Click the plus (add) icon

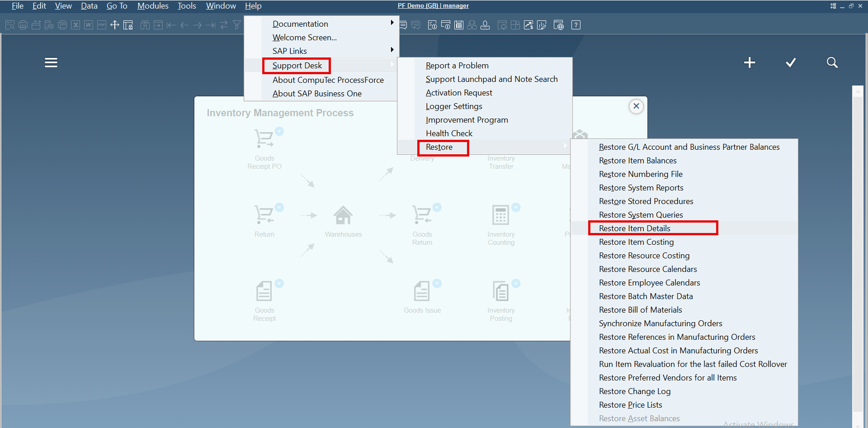coord(749,62)
